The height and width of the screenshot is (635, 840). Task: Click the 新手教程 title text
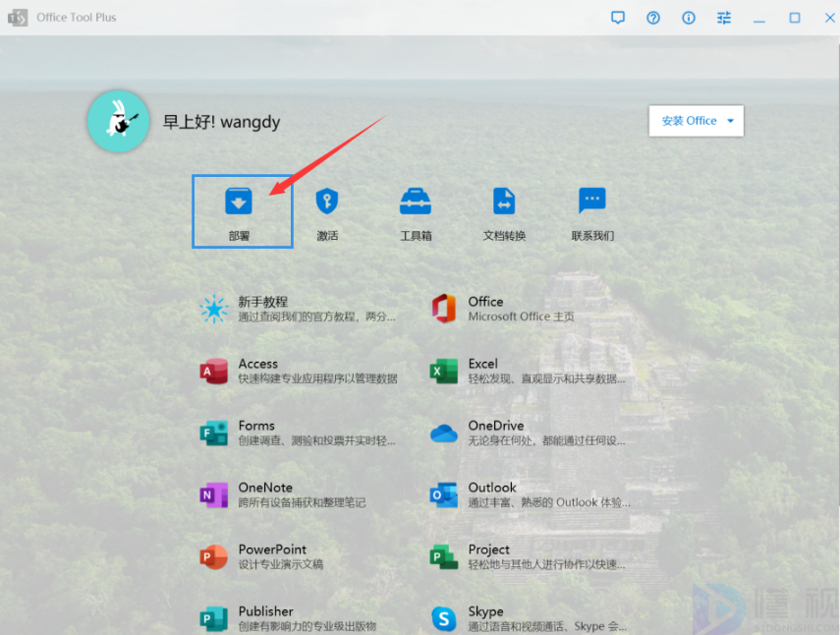pyautogui.click(x=263, y=302)
